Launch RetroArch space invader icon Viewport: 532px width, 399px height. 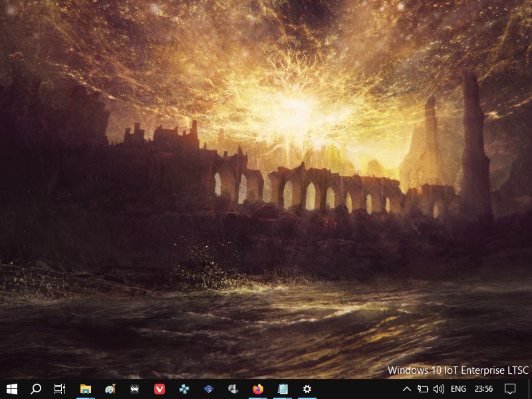(x=135, y=389)
